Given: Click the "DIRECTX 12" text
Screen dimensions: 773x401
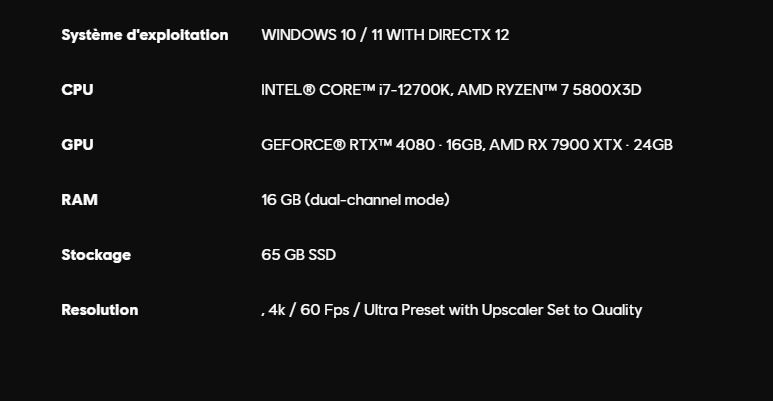Looking at the screenshot, I should coord(468,35).
